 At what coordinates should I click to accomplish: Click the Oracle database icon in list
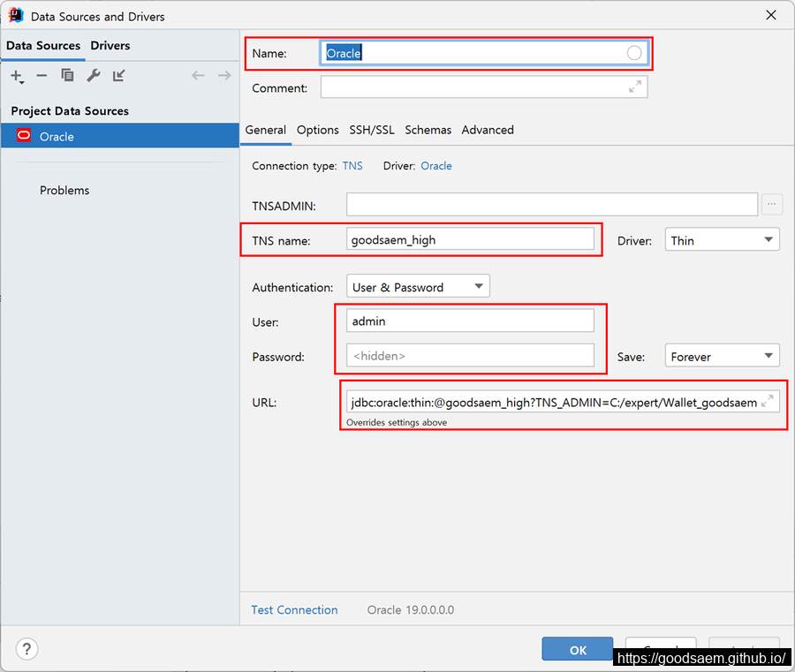point(23,136)
